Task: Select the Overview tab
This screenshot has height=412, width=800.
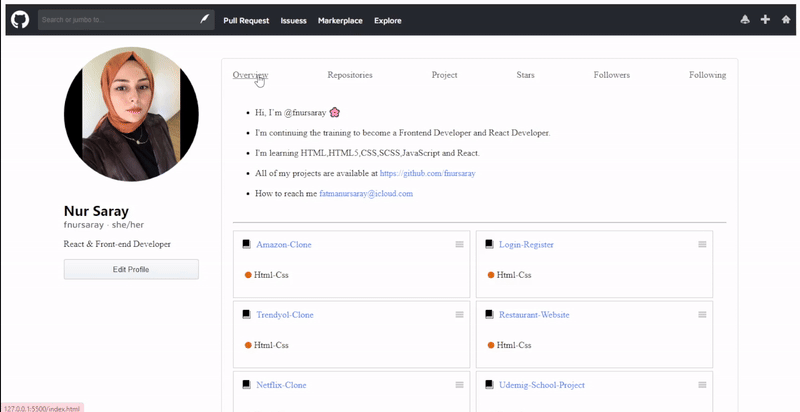Action: (251, 75)
